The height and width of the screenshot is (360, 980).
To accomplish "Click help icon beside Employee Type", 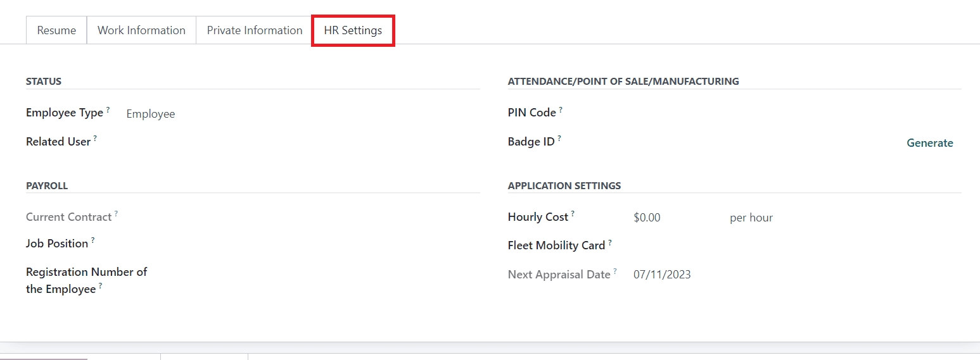I will [108, 109].
